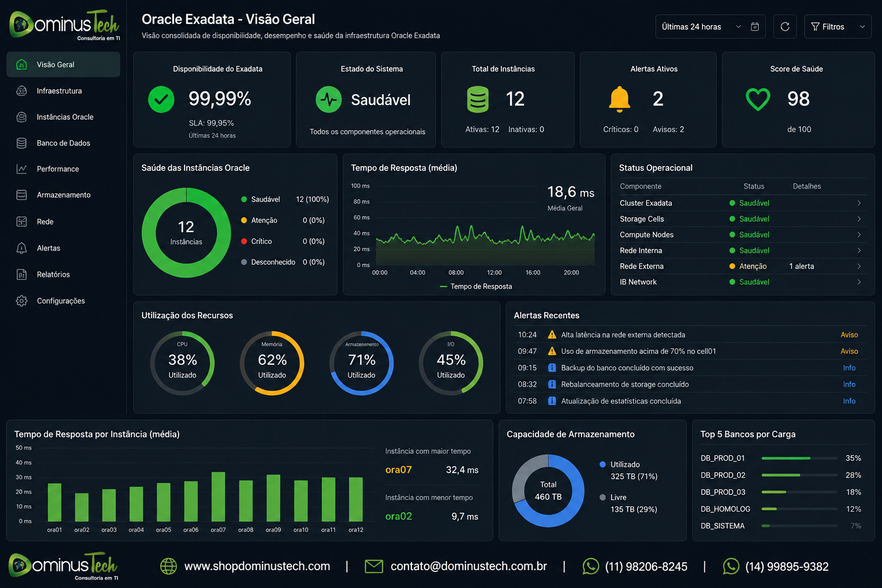Click the DominusTech logo at top left

(x=64, y=25)
